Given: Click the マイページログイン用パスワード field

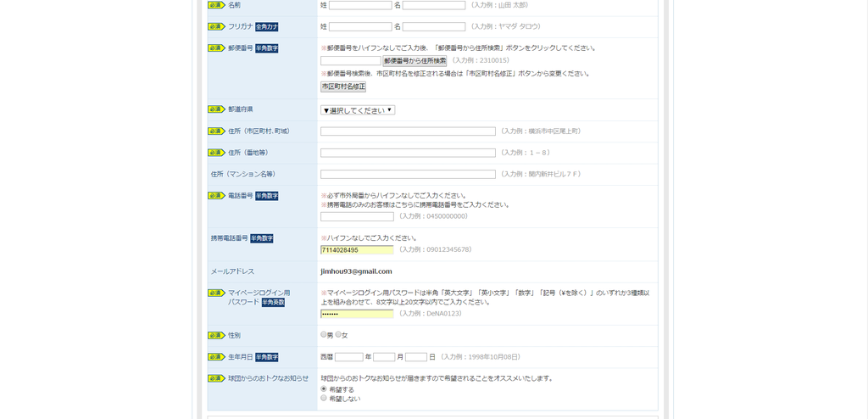Looking at the screenshot, I should pos(357,314).
